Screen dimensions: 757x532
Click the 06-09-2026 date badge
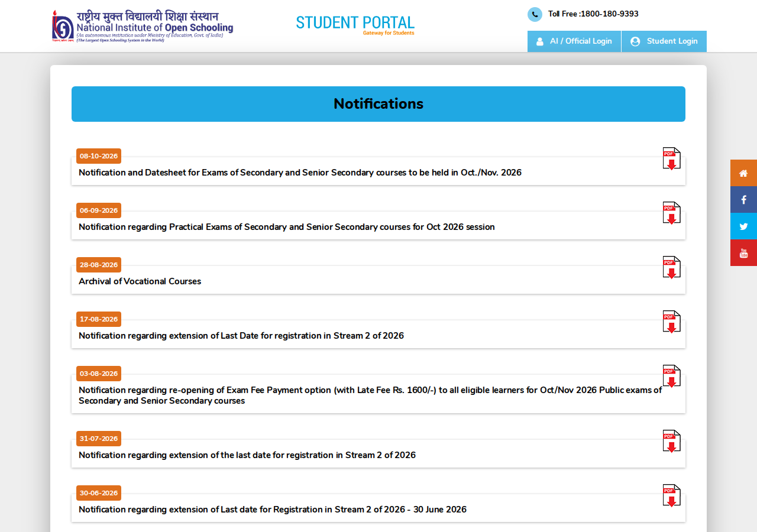(99, 210)
